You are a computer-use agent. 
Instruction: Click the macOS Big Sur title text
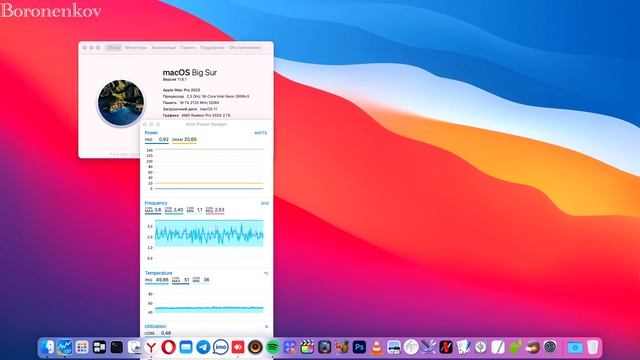pos(190,73)
